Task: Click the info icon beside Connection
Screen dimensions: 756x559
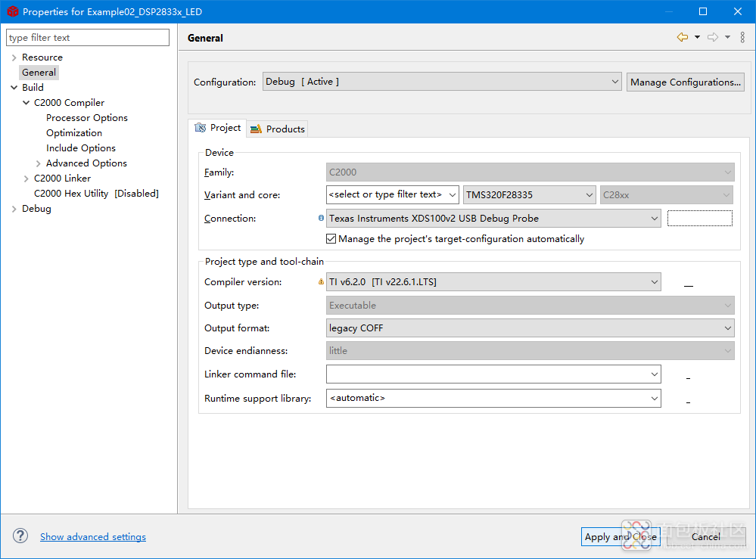Action: coord(321,219)
